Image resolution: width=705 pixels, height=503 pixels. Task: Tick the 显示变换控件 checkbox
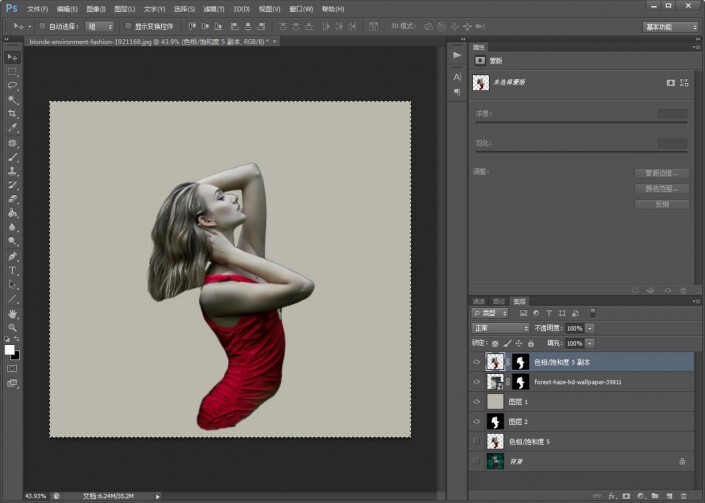point(129,27)
